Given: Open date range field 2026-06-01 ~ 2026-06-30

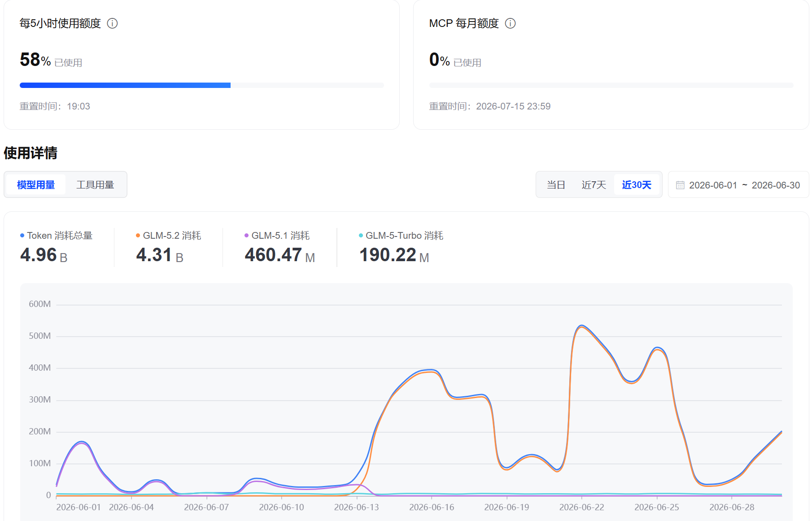Looking at the screenshot, I should 738,185.
